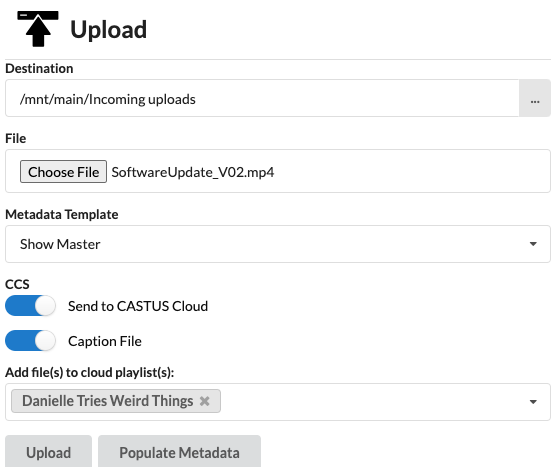The image size is (560, 467).
Task: Click the Danielle Tries Weird Things tag
Action: tap(116, 401)
